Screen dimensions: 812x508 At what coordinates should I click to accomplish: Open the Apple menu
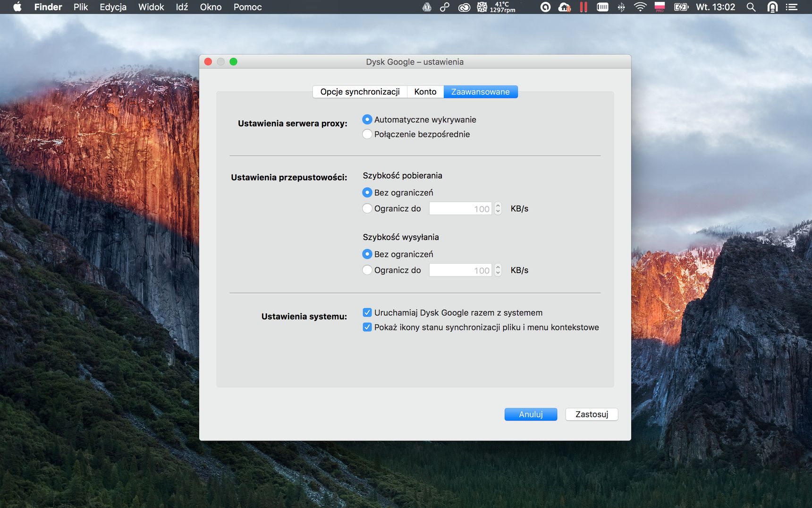tap(17, 7)
